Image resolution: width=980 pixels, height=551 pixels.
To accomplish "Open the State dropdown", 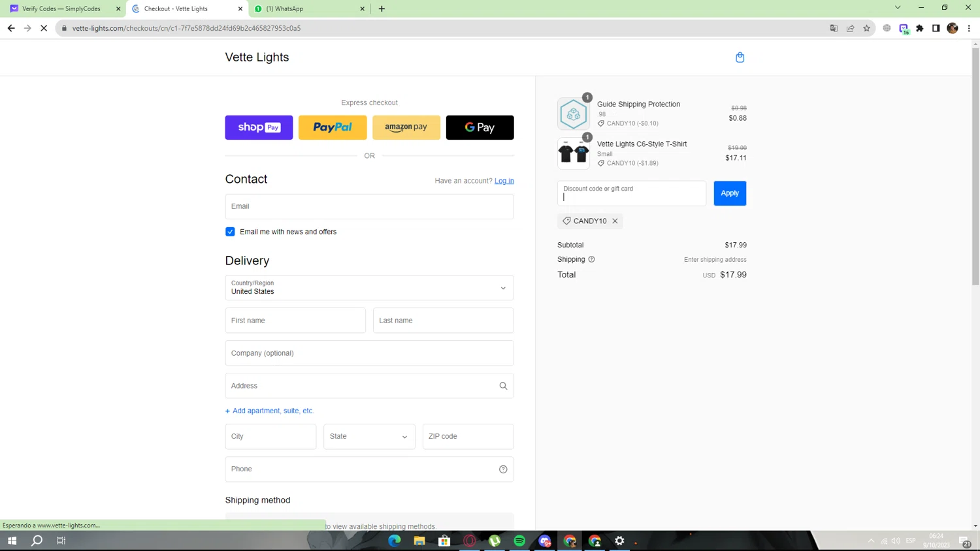I will click(369, 436).
